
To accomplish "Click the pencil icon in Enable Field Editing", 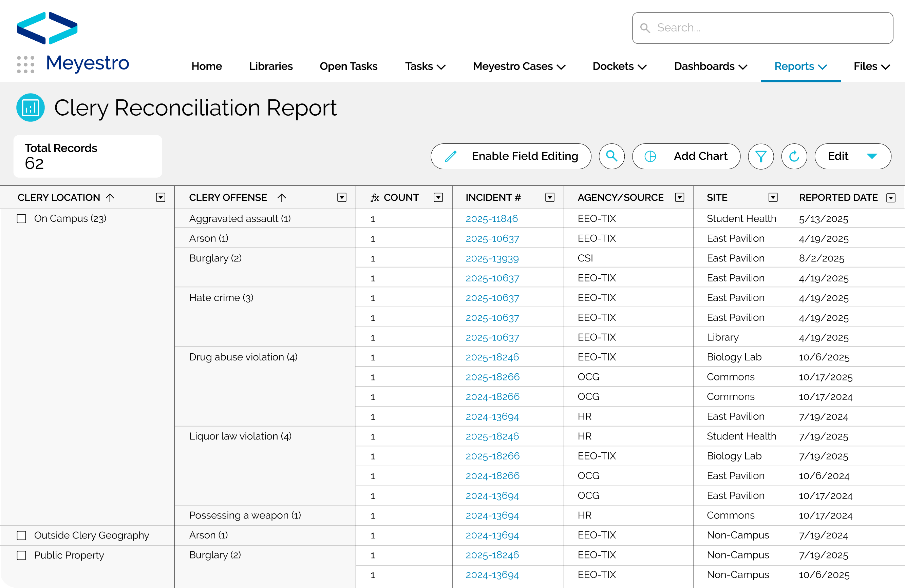I will tap(451, 156).
